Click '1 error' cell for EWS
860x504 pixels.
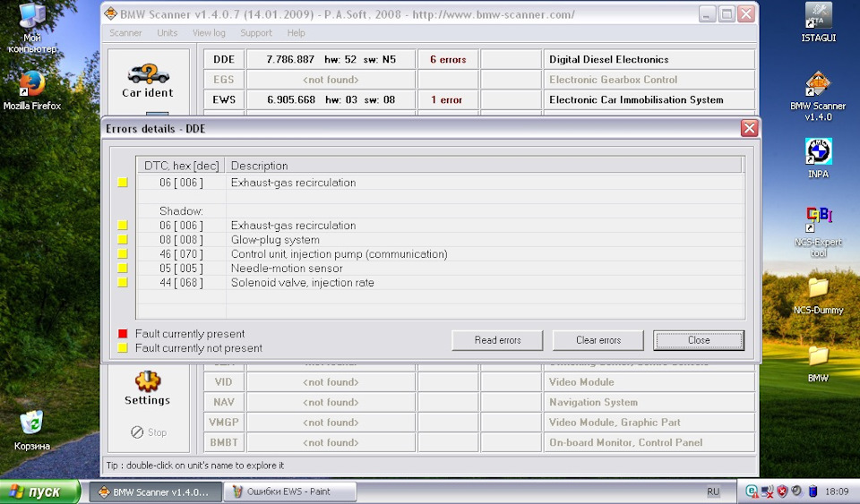(448, 99)
